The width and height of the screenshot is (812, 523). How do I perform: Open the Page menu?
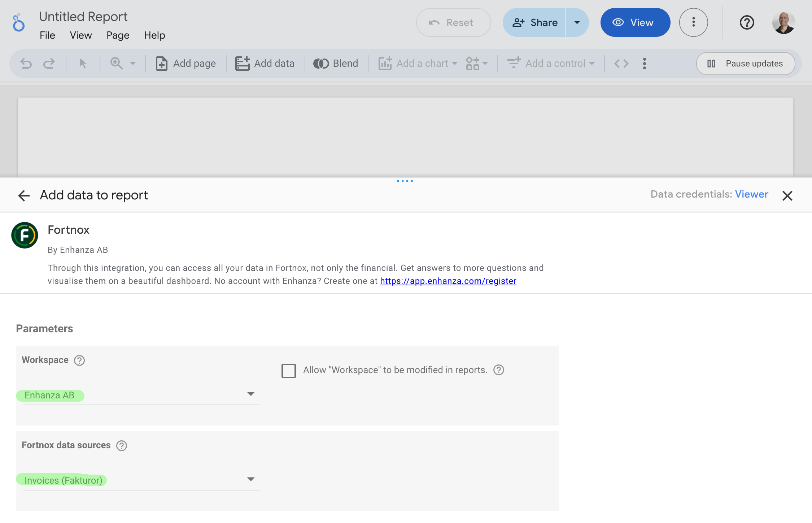(x=118, y=35)
